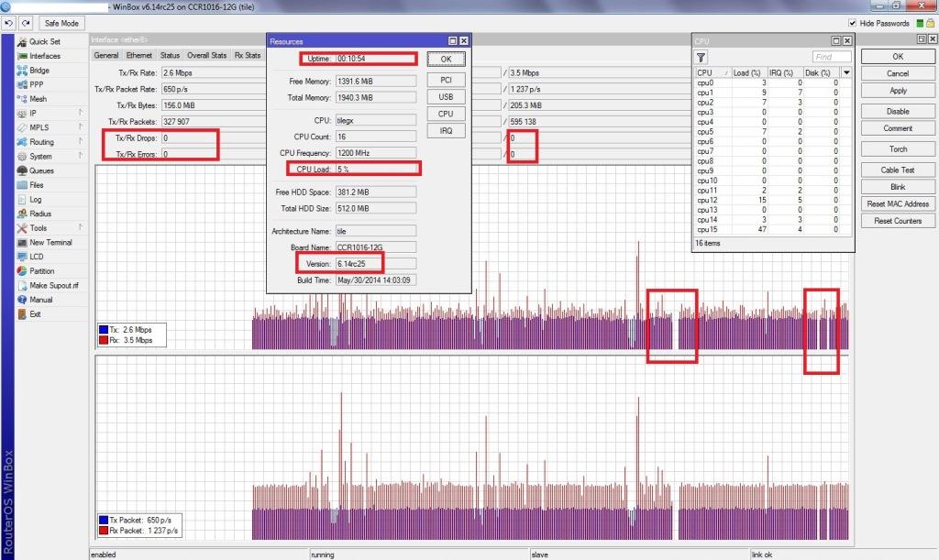The height and width of the screenshot is (560, 939).
Task: Open Interfaces menu in sidebar
Action: click(x=45, y=56)
